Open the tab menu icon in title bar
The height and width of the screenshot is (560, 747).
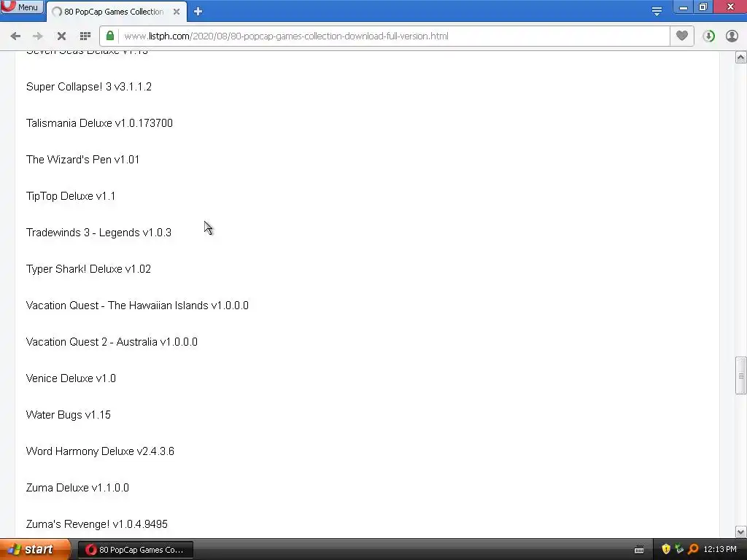point(657,11)
